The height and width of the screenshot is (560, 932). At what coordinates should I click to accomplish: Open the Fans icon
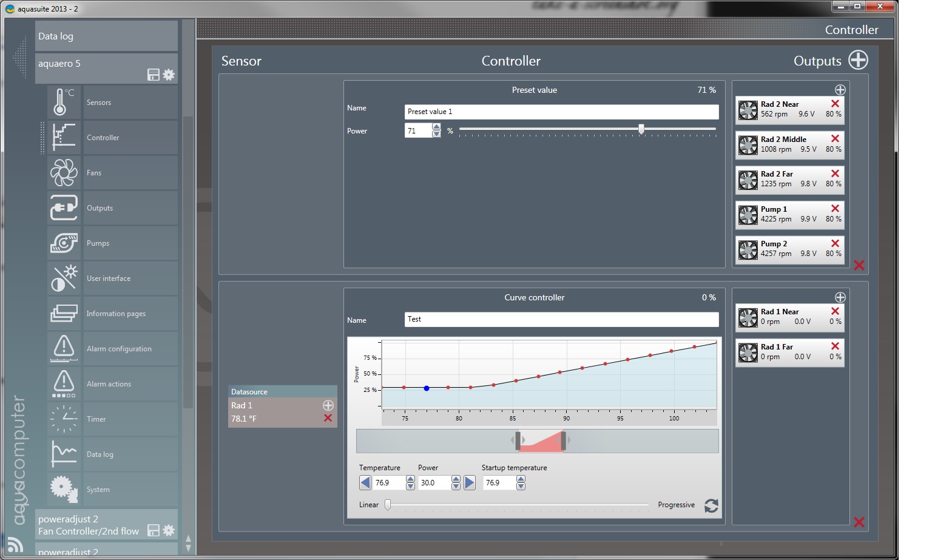point(64,172)
